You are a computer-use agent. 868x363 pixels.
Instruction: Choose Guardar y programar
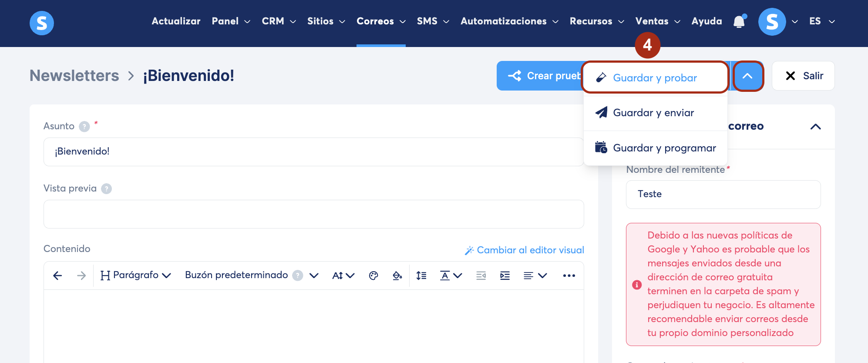655,148
